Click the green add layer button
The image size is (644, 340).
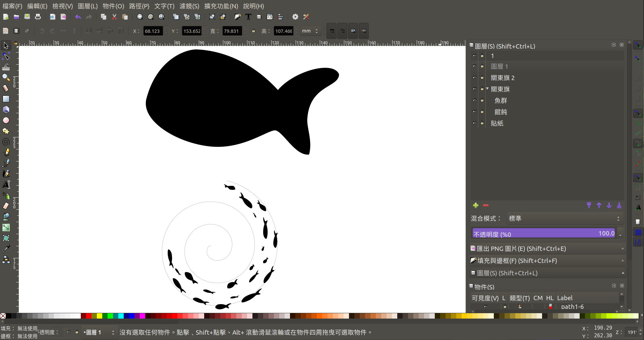(475, 205)
